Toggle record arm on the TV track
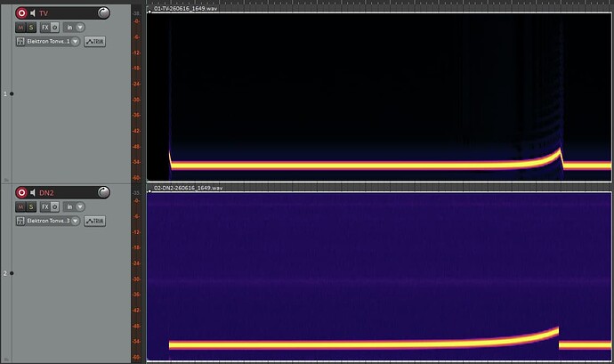Screen dimensions: 614x364 pyautogui.click(x=21, y=13)
